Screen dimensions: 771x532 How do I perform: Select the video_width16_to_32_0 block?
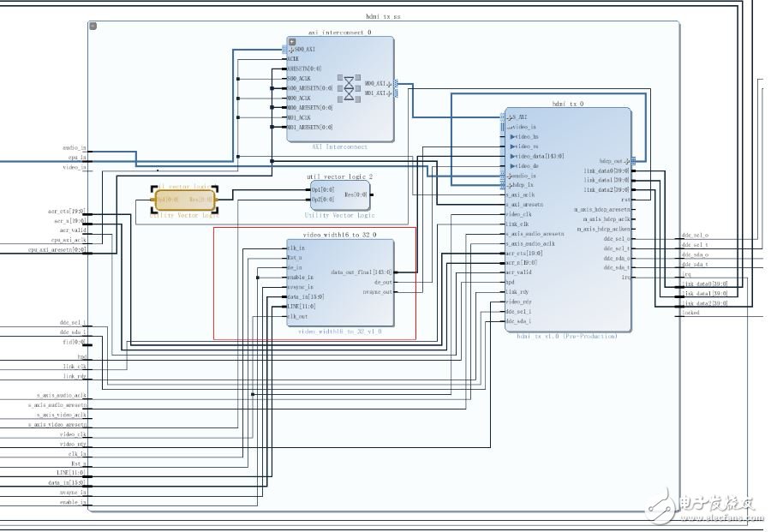(x=340, y=283)
